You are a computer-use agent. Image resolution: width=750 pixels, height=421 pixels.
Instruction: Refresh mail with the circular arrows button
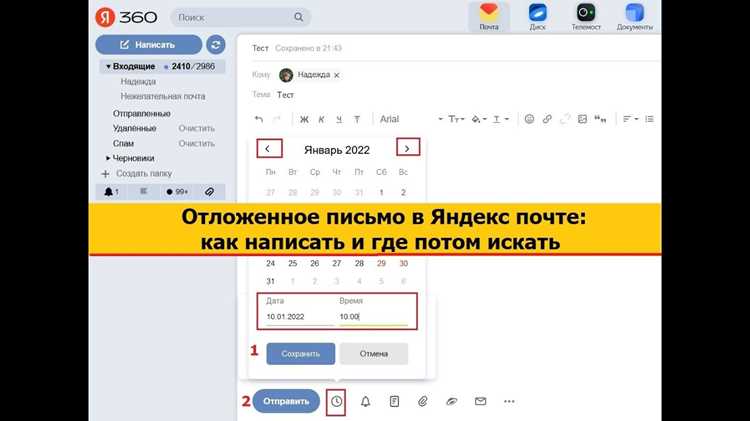pos(216,44)
